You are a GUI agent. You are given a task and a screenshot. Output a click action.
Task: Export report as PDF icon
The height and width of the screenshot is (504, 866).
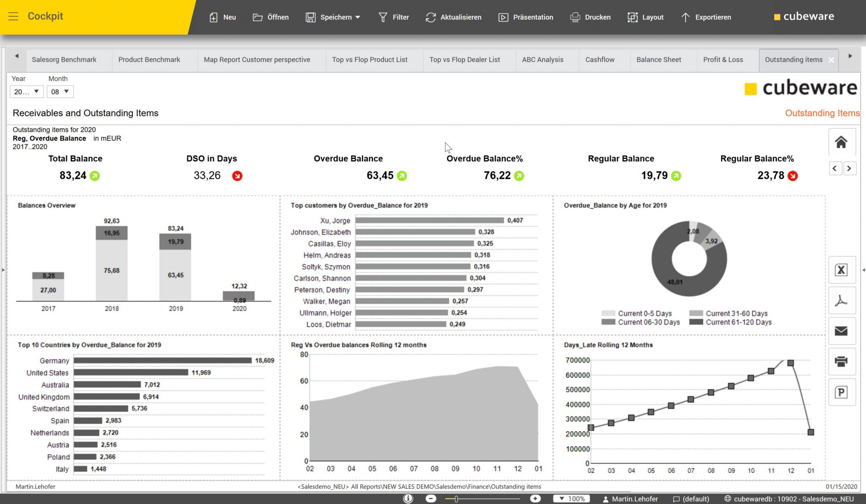tap(841, 300)
